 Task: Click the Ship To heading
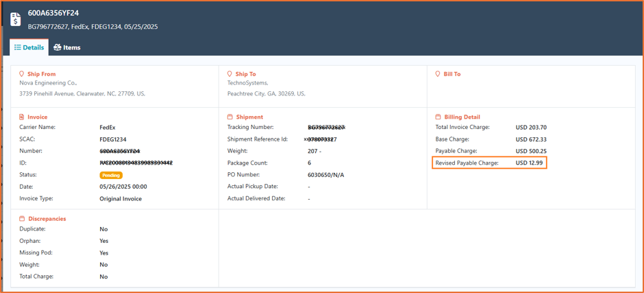click(245, 74)
